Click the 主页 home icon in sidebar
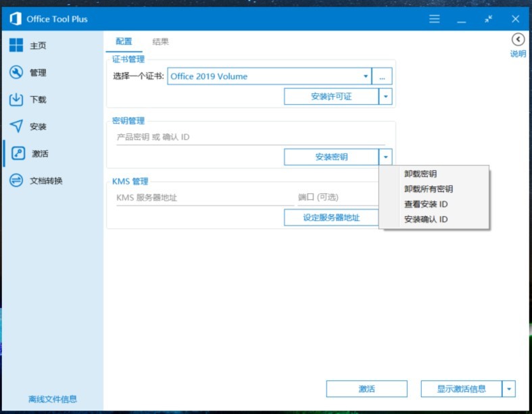 coord(16,46)
